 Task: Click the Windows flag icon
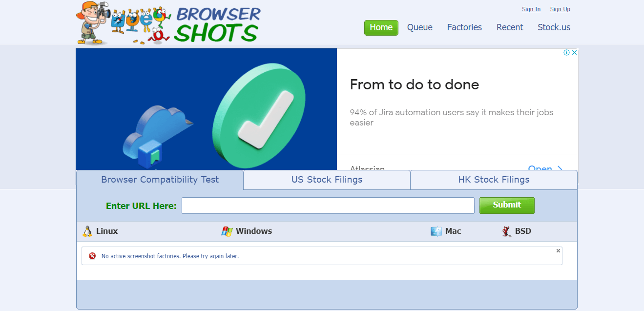(x=227, y=231)
